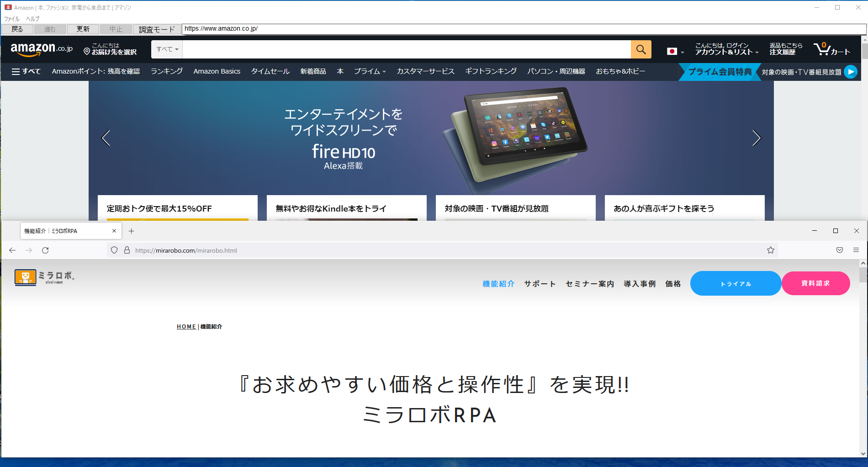The height and width of the screenshot is (467, 868).
Task: Select the 機能紹介 ミラロボRPA tab
Action: 71,231
